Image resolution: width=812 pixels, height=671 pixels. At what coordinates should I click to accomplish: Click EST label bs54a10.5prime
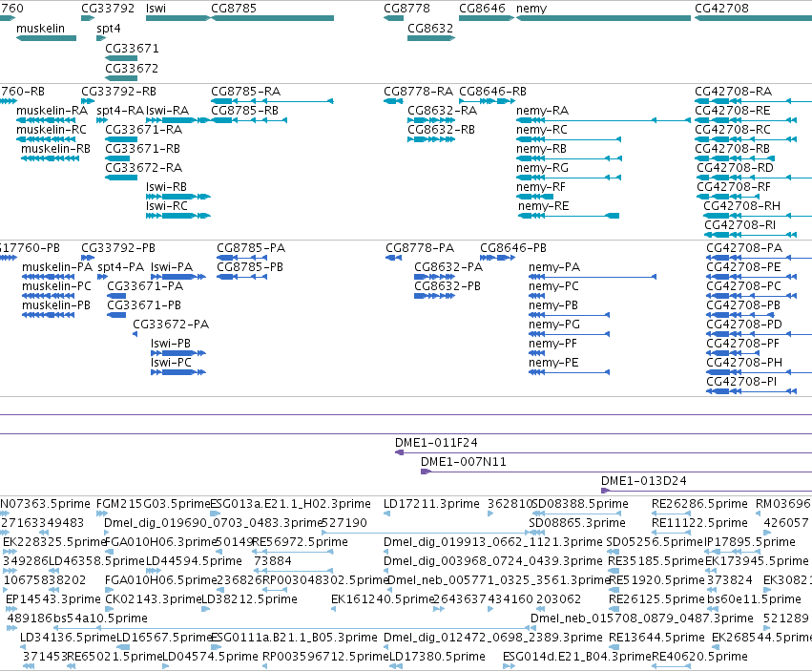click(x=98, y=619)
